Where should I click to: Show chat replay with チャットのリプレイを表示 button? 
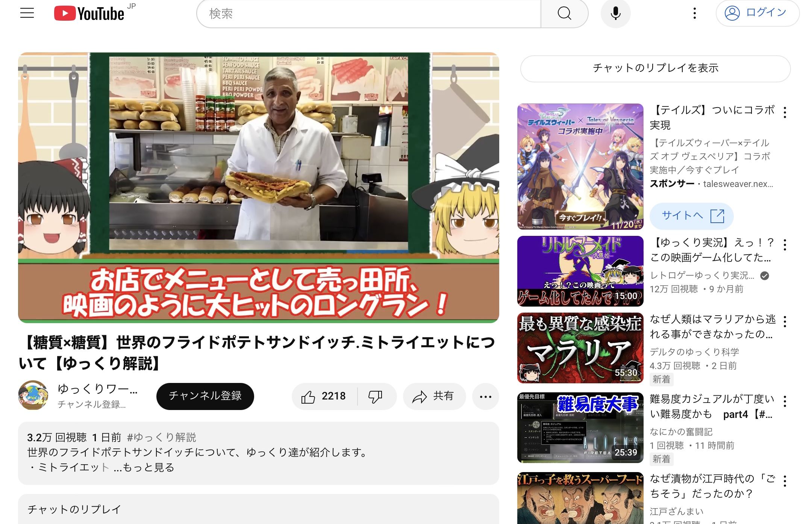coord(655,68)
